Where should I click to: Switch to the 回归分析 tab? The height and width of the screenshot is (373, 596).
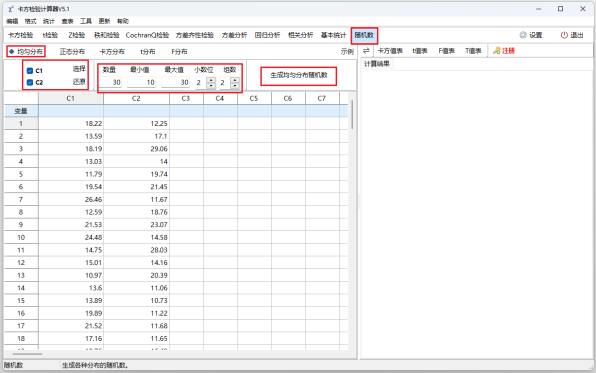268,35
